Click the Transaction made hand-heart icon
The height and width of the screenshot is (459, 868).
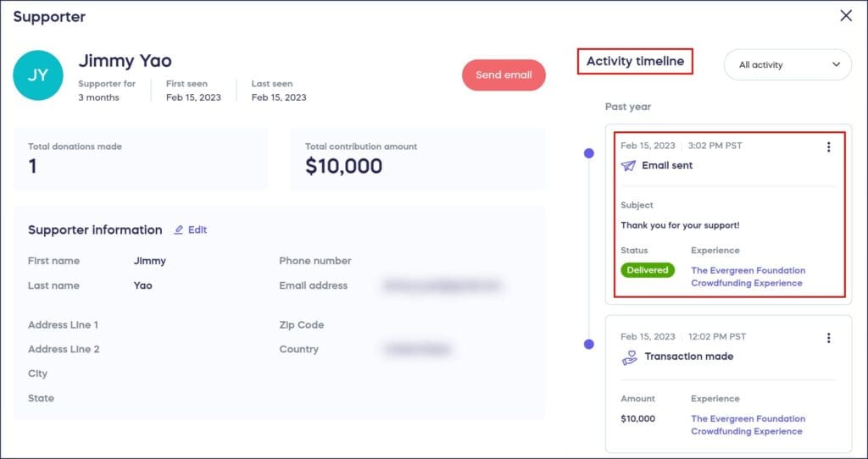pyautogui.click(x=629, y=357)
